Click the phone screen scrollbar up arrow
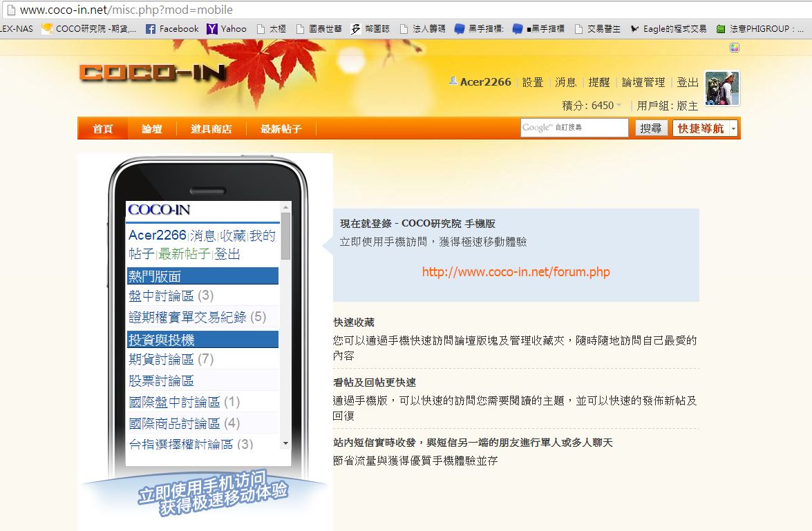Screen dimensions: 812x531 pos(285,207)
